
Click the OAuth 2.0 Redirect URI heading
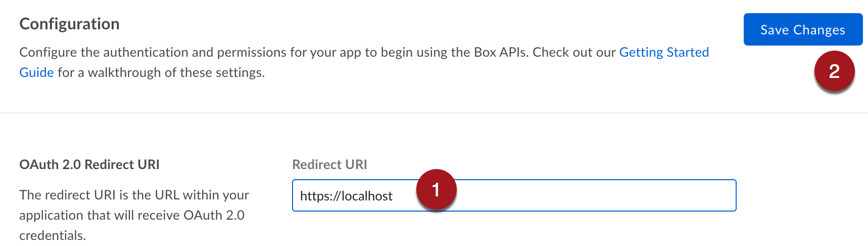pos(89,165)
